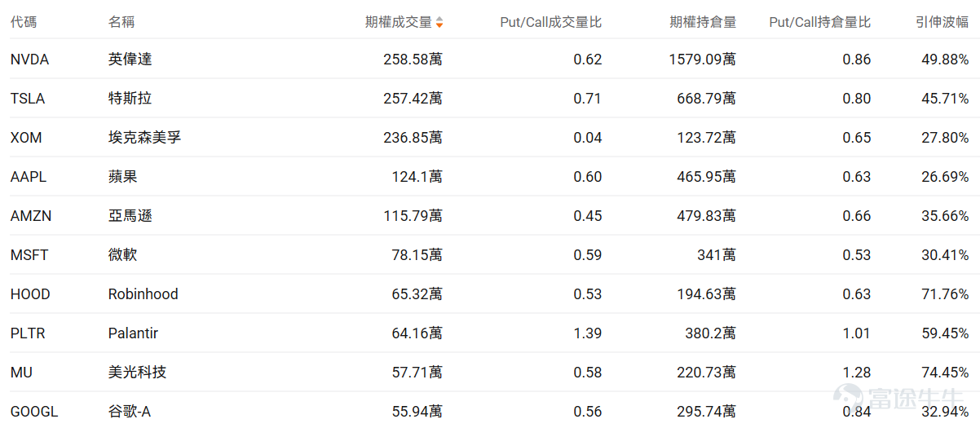Click HOOD volume 65.32萬
This screenshot has width=980, height=428.
coord(417,294)
